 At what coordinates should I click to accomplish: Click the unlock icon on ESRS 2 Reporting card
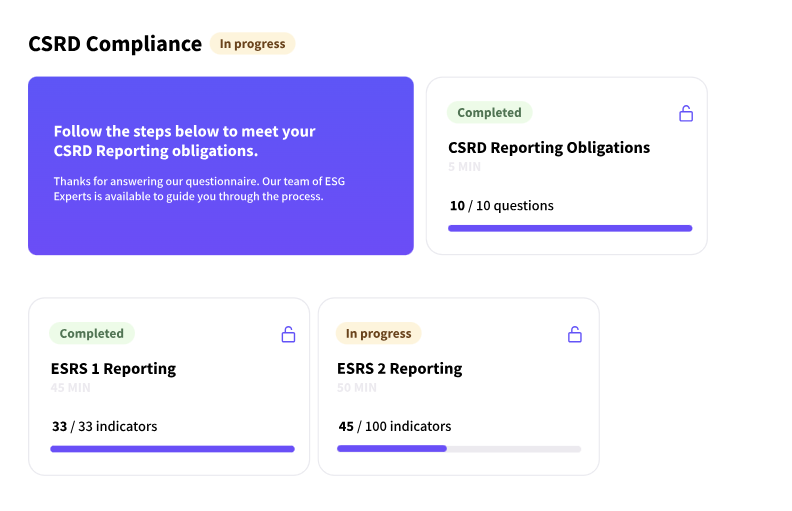pos(575,334)
